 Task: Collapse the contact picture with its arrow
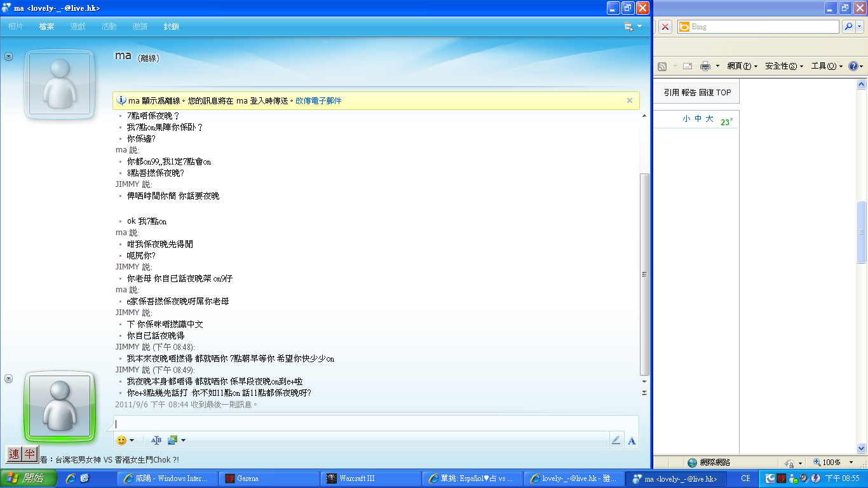click(x=9, y=57)
